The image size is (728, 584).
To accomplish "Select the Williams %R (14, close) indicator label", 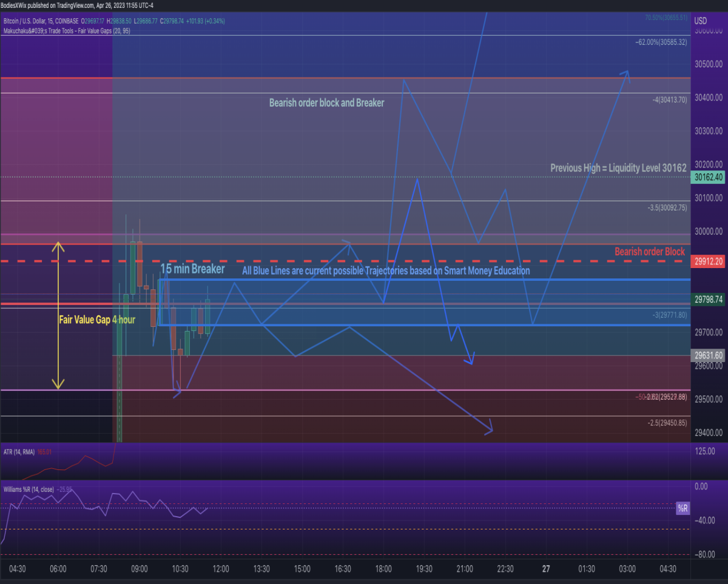I will (x=29, y=489).
